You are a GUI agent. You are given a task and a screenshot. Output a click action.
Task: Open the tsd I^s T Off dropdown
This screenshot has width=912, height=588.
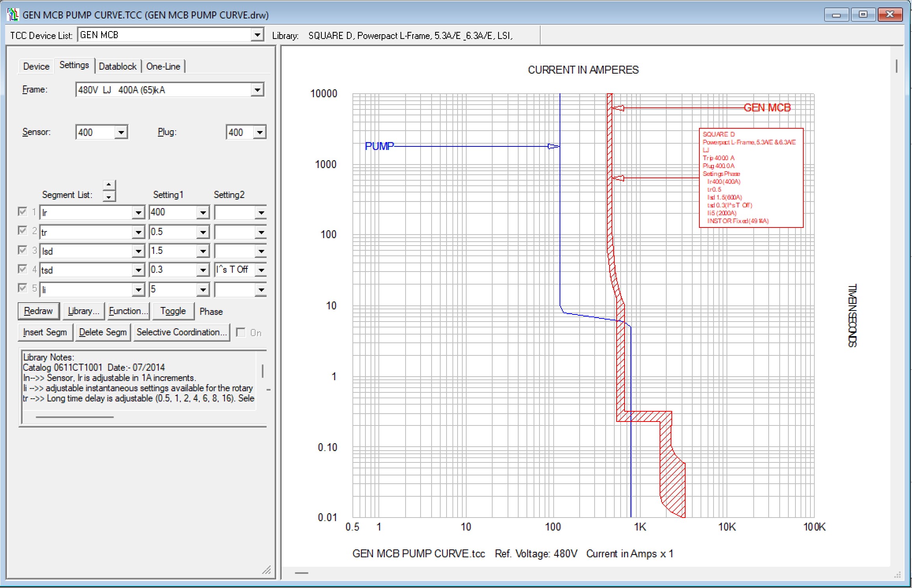point(261,270)
